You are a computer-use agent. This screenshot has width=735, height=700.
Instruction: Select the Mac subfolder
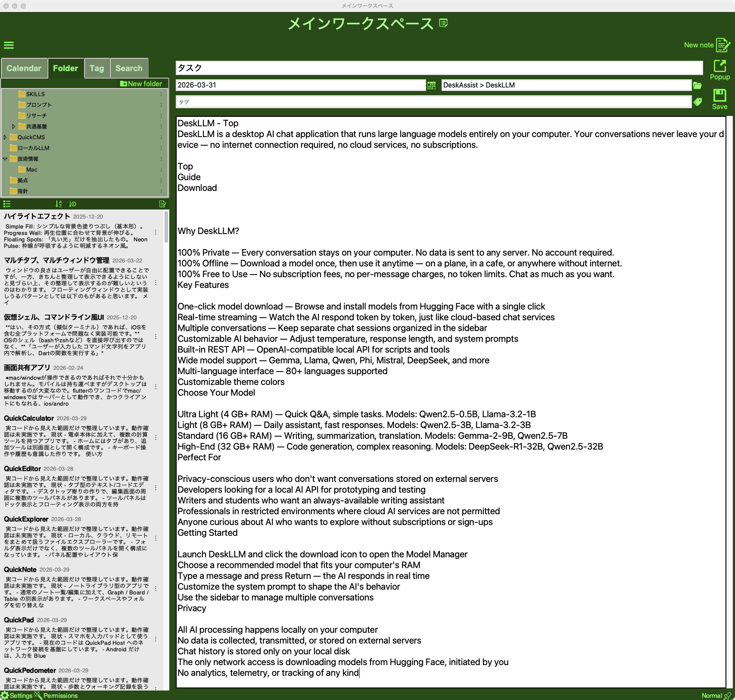point(28,169)
